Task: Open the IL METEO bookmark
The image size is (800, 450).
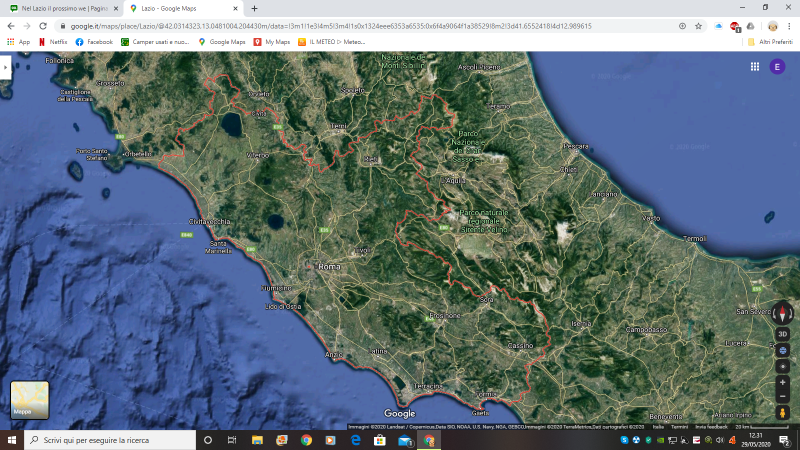Action: 335,42
